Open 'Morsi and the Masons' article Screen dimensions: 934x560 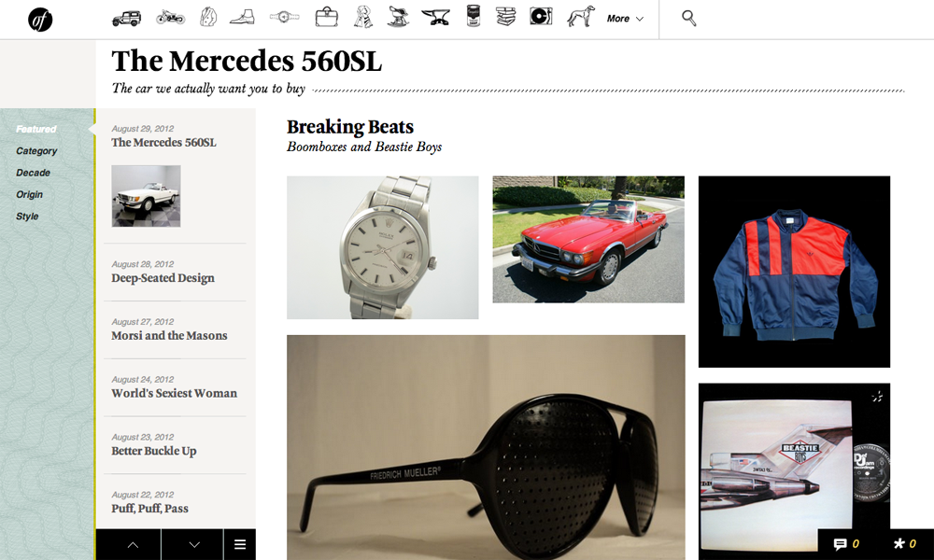coord(169,336)
